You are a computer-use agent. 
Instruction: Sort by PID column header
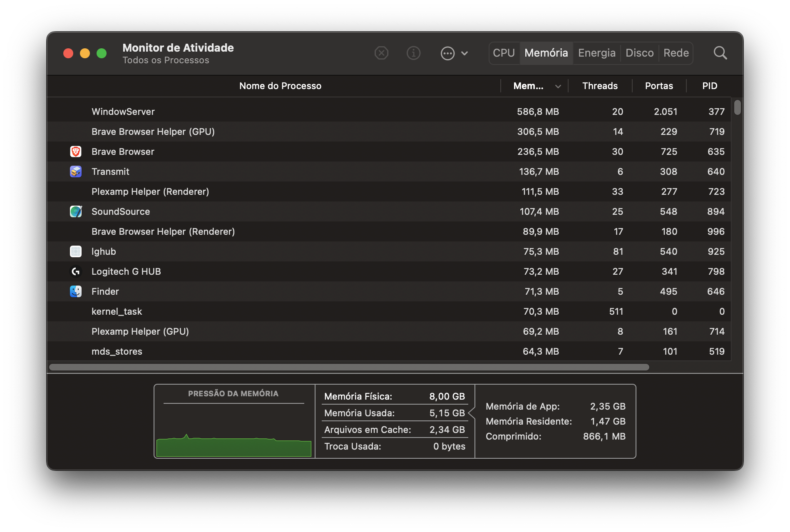click(x=710, y=86)
